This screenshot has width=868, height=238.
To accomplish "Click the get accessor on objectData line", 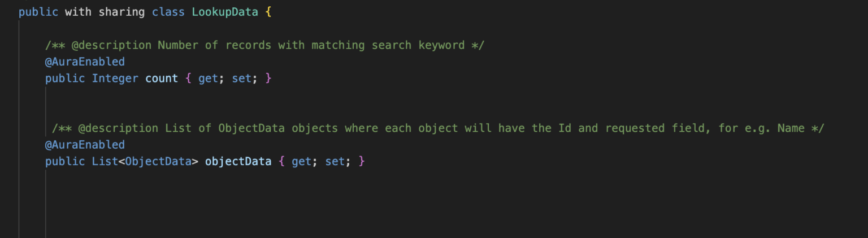I will pos(301,162).
